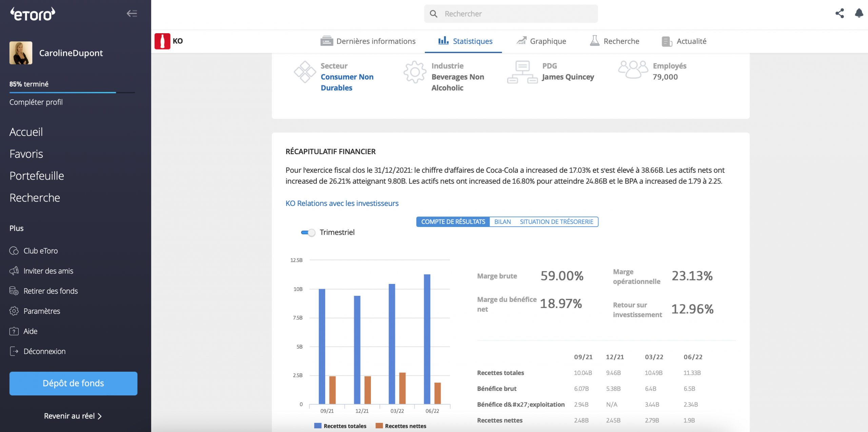This screenshot has width=868, height=432.
Task: Click the 03/22 orange net income bar
Action: coord(402,388)
